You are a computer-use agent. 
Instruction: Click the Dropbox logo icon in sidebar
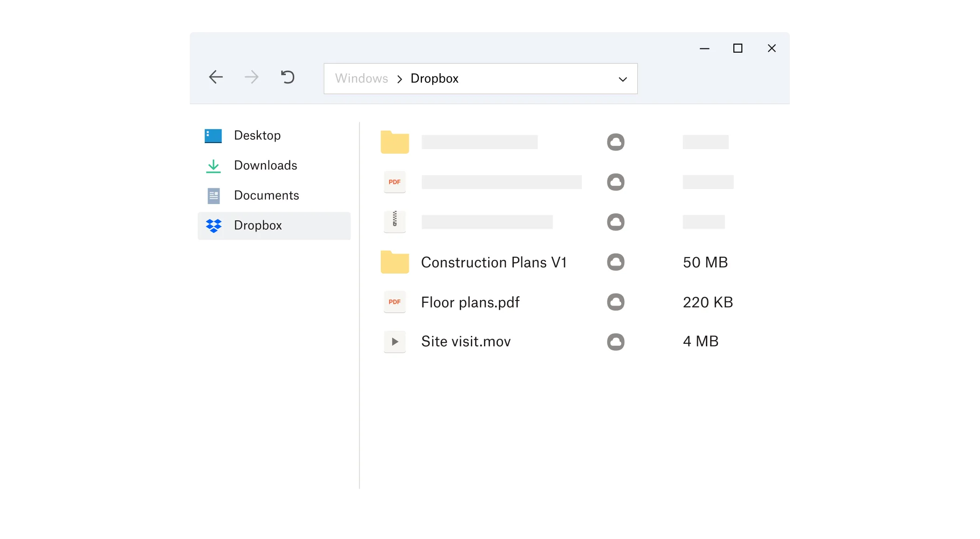point(214,226)
